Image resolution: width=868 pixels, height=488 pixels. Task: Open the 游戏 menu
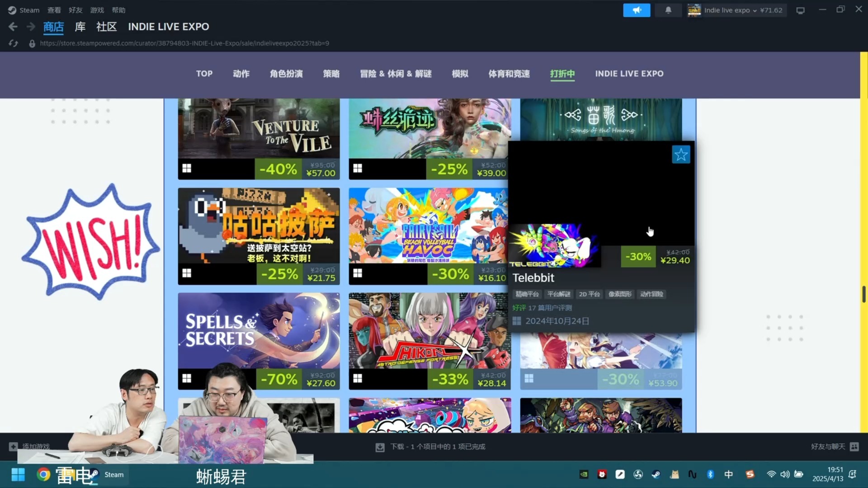pos(97,10)
